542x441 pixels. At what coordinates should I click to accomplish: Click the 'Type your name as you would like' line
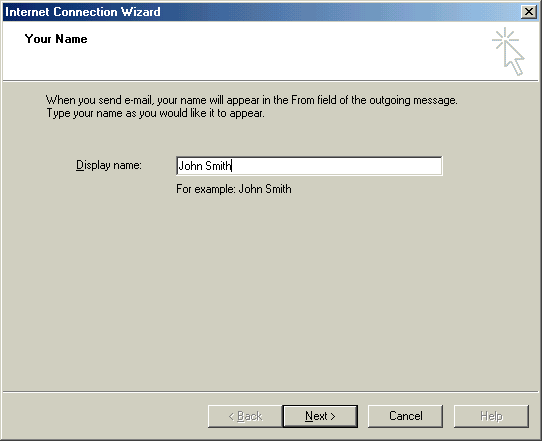pos(156,113)
